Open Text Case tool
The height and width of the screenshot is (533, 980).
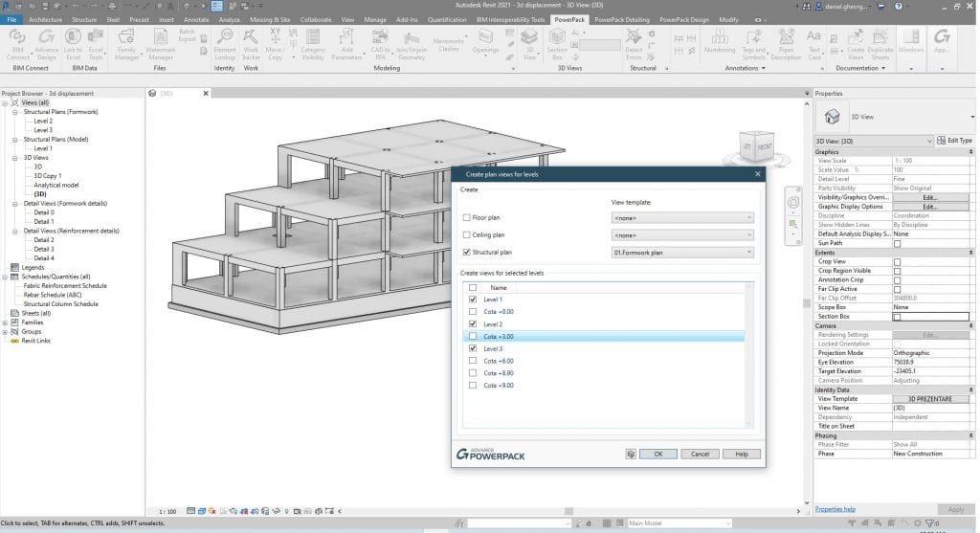[x=813, y=44]
